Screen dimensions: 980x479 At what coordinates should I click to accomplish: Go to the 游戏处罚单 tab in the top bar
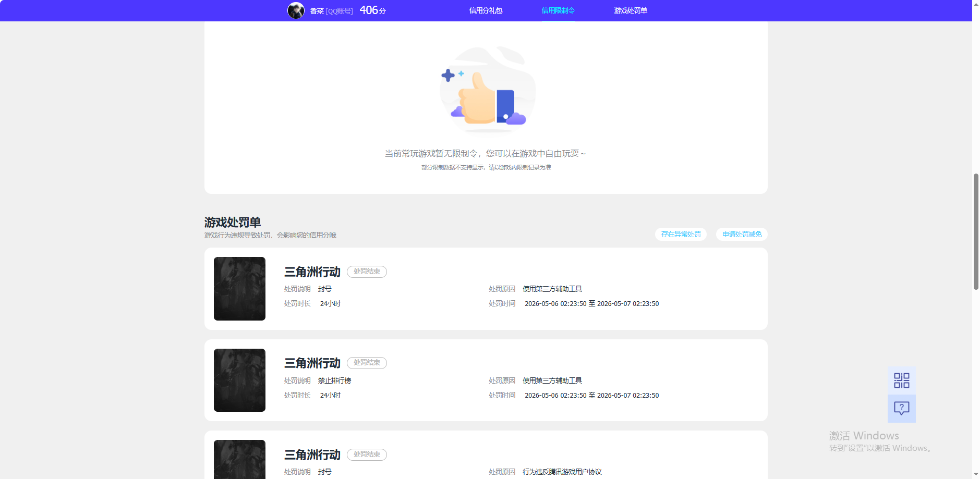pyautogui.click(x=631, y=10)
